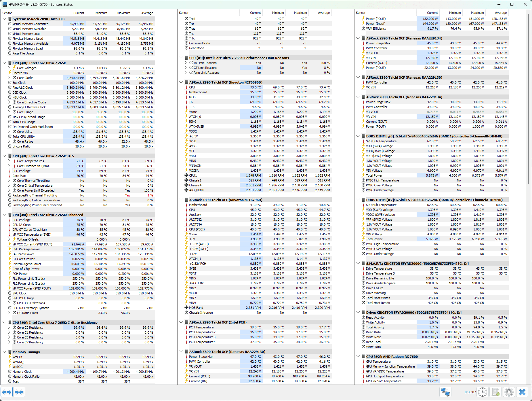Screen dimensions: 532x401
Task: Expand the Core C0 Residency sub-items
Action: point(9,328)
